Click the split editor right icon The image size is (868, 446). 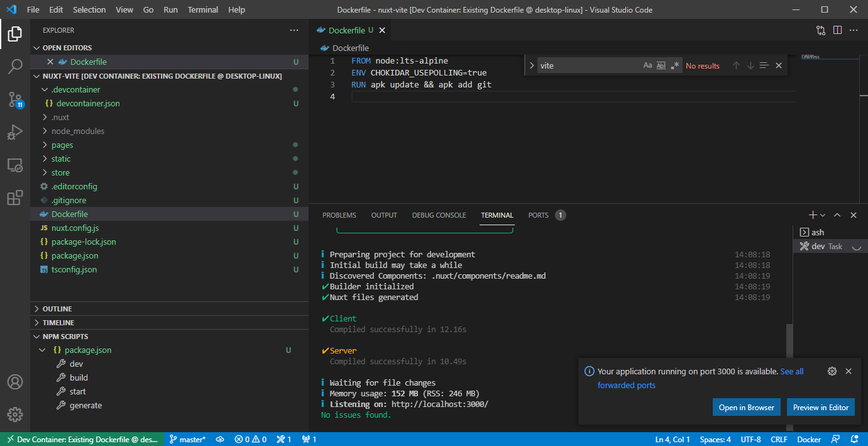coord(837,30)
